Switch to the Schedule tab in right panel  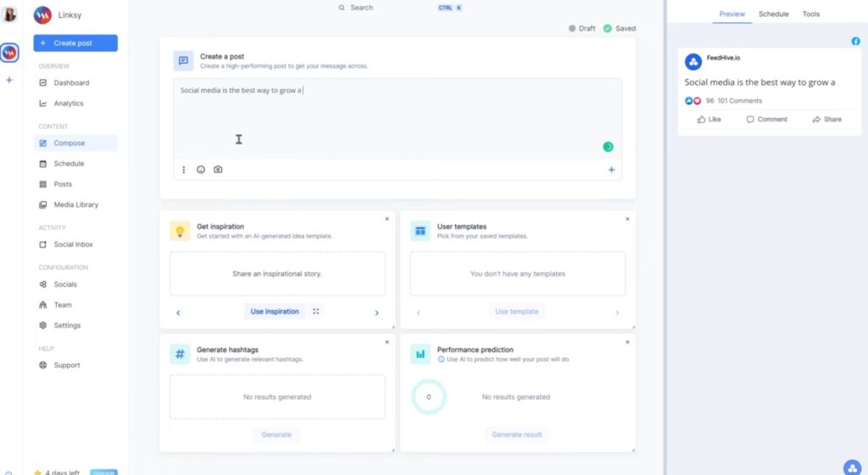[773, 14]
